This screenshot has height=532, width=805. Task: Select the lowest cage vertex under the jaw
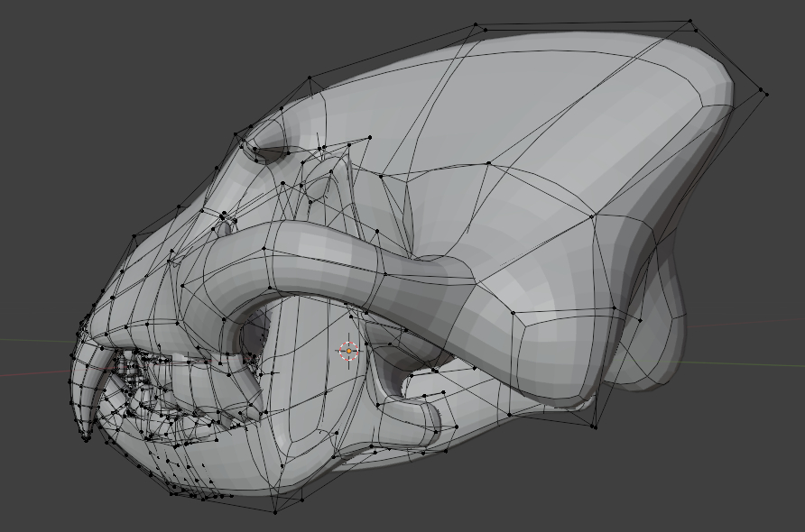coord(275,511)
